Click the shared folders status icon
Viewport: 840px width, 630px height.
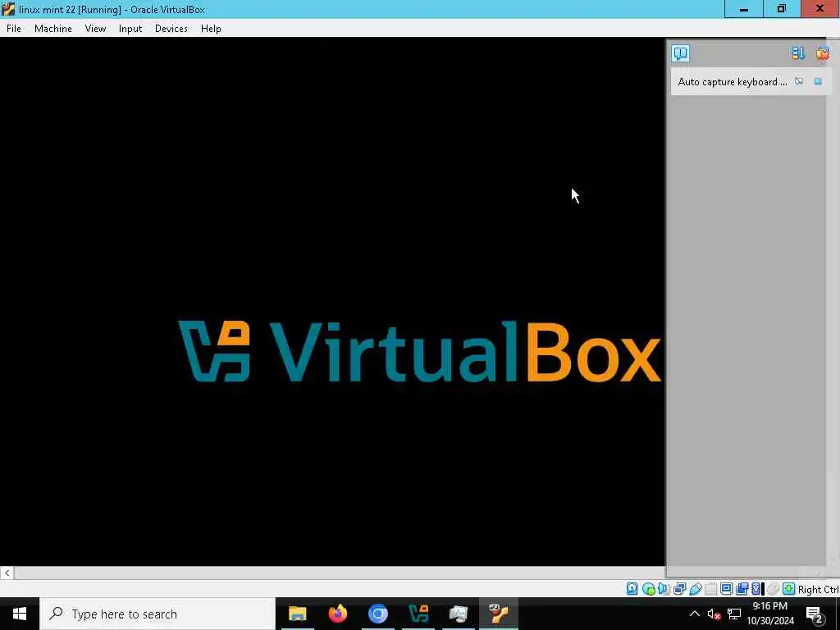tap(711, 589)
